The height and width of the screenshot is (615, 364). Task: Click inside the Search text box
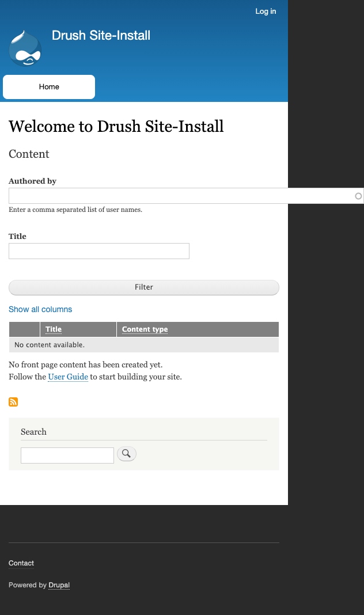click(x=67, y=455)
